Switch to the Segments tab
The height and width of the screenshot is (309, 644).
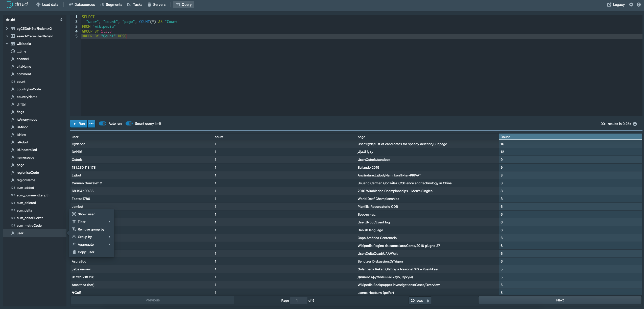tap(111, 5)
